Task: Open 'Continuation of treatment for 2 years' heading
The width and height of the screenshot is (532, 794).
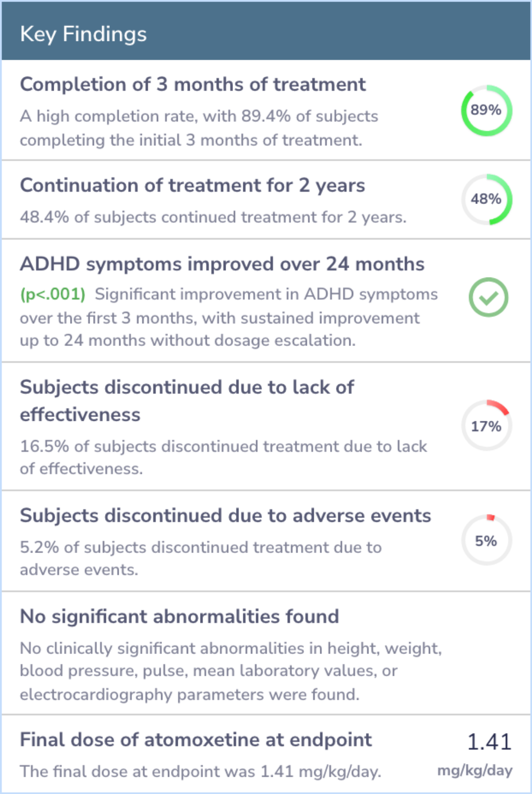Action: point(192,186)
